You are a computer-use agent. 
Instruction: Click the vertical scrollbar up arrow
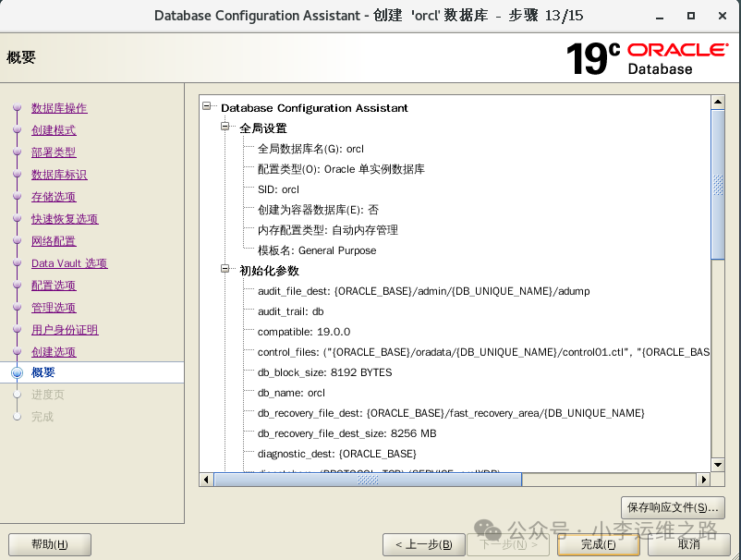pyautogui.click(x=718, y=102)
